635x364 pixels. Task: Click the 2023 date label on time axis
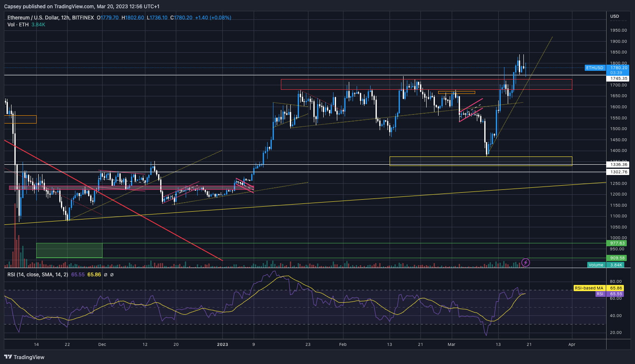click(222, 344)
